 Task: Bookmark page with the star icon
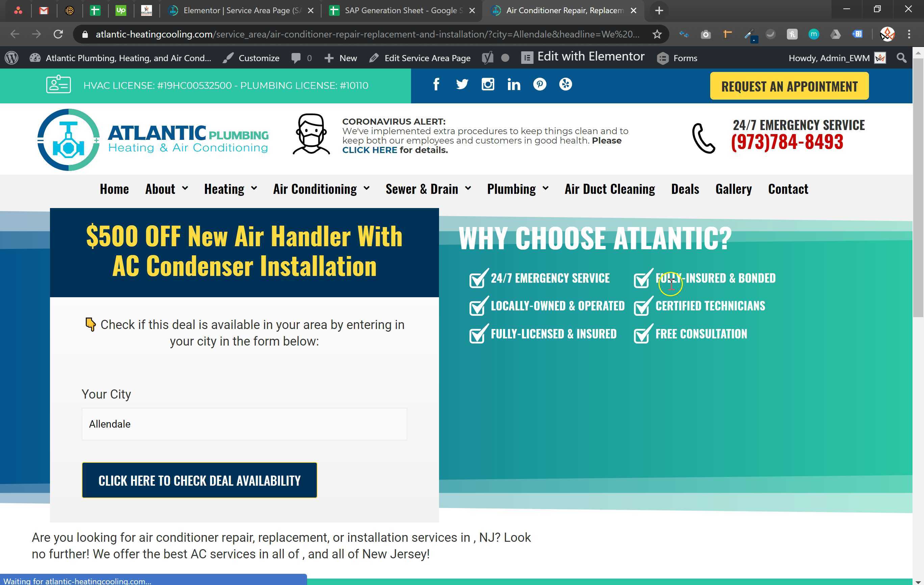click(657, 34)
